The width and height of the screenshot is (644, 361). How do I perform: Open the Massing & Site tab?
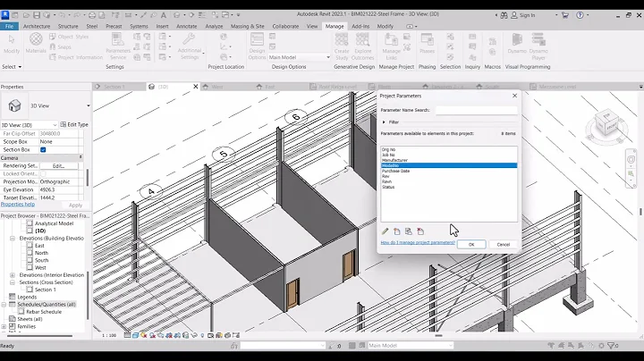tap(247, 26)
